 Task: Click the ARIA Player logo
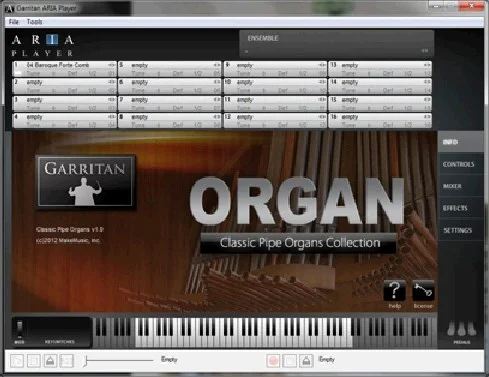point(43,46)
